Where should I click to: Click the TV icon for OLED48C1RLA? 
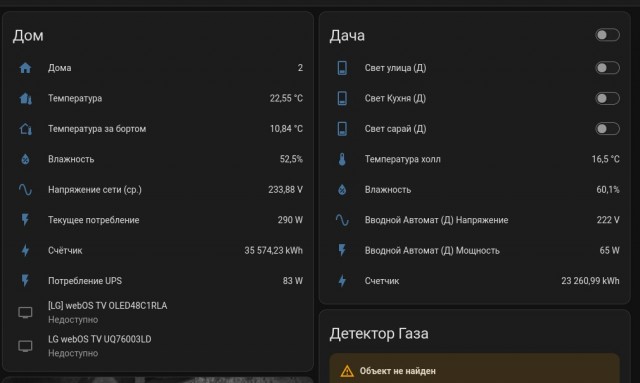[25, 313]
